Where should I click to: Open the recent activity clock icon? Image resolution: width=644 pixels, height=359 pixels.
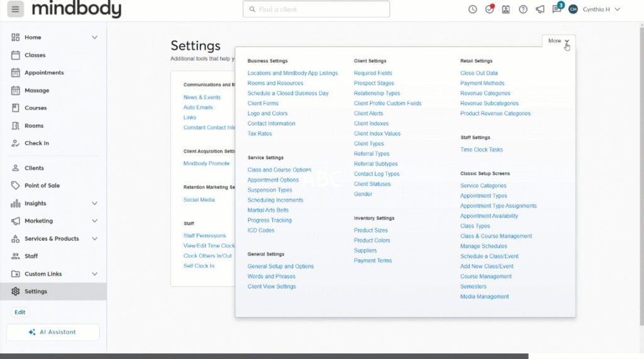pyautogui.click(x=472, y=9)
